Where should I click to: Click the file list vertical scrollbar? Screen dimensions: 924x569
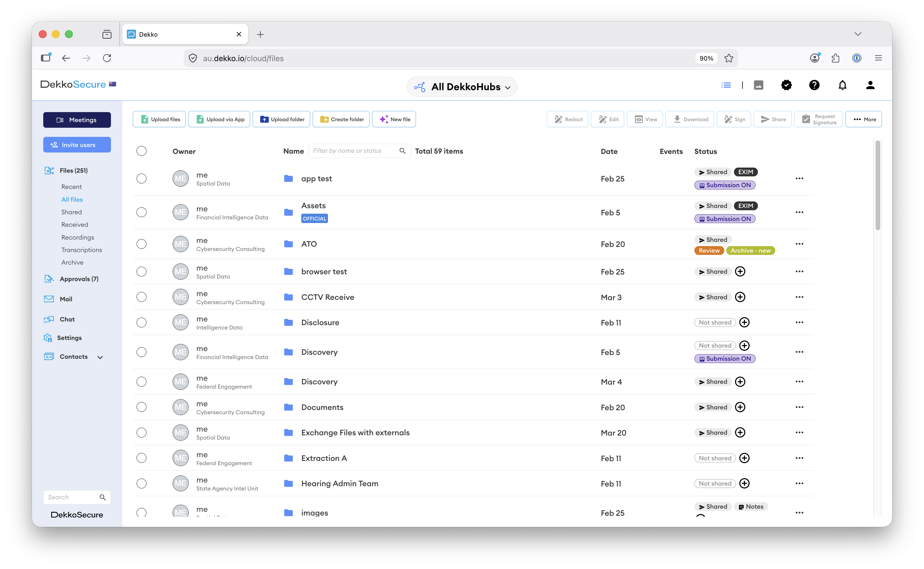pyautogui.click(x=877, y=185)
